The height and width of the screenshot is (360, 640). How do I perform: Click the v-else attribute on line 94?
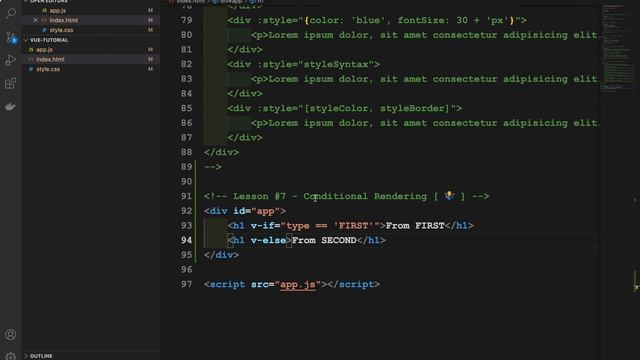coord(268,240)
